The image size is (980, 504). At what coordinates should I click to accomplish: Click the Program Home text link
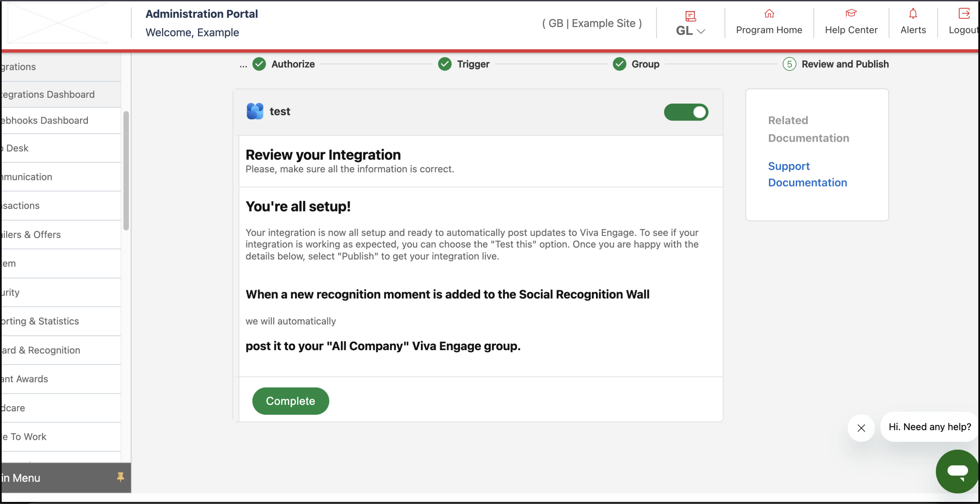(x=769, y=30)
